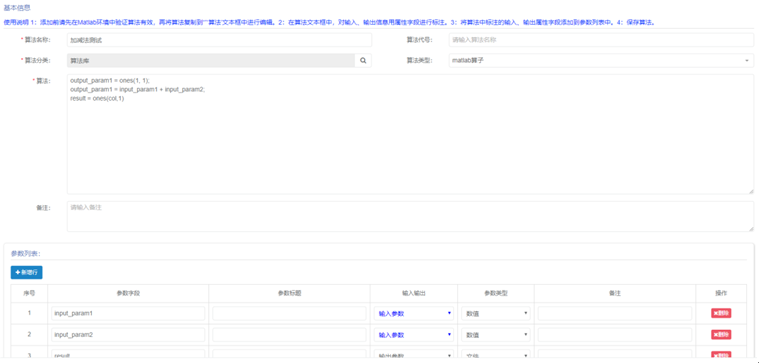The image size is (759, 363).
Task: Click the 算法名称 field label
Action: 37,40
